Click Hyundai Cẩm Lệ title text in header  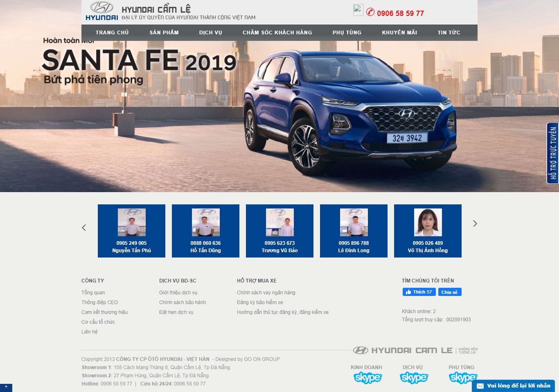click(156, 9)
